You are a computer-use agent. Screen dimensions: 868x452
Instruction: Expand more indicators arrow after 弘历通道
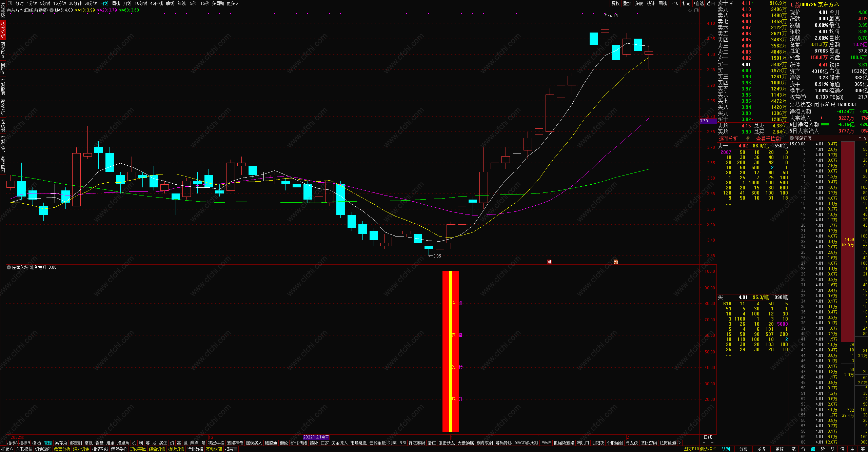point(679,443)
